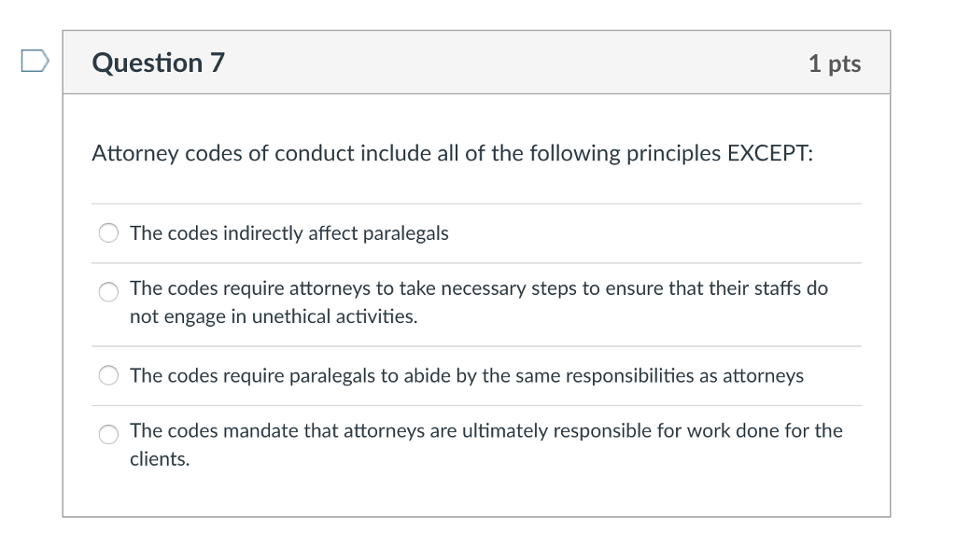The width and height of the screenshot is (956, 560).
Task: Click the last answer option's radio circle
Action: pos(108,434)
